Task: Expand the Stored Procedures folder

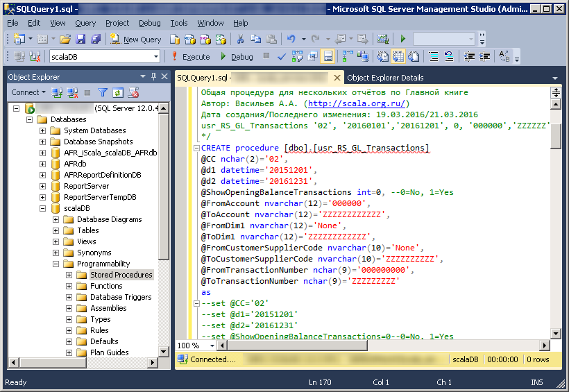Action: pos(69,275)
